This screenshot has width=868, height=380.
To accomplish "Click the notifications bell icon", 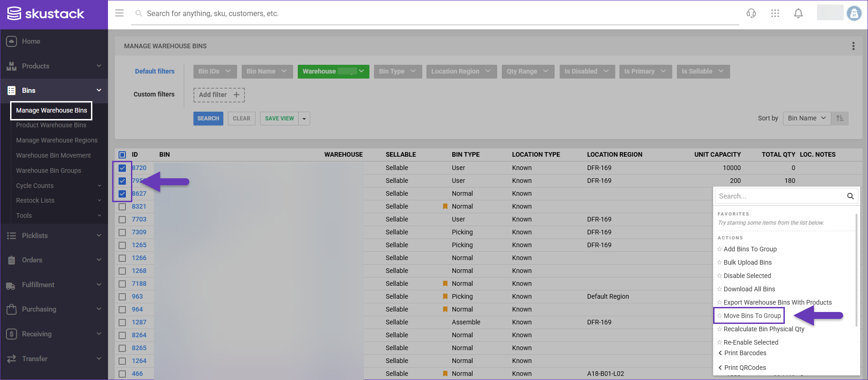I will click(799, 13).
